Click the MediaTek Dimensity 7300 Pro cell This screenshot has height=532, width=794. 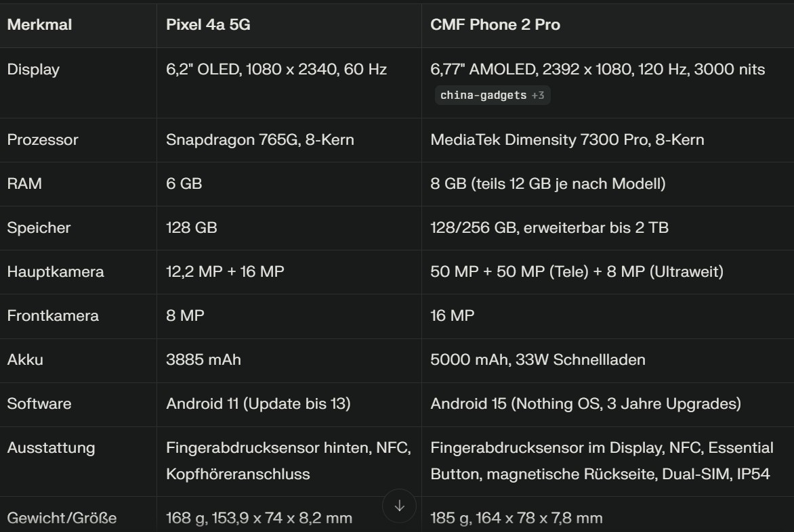[567, 139]
